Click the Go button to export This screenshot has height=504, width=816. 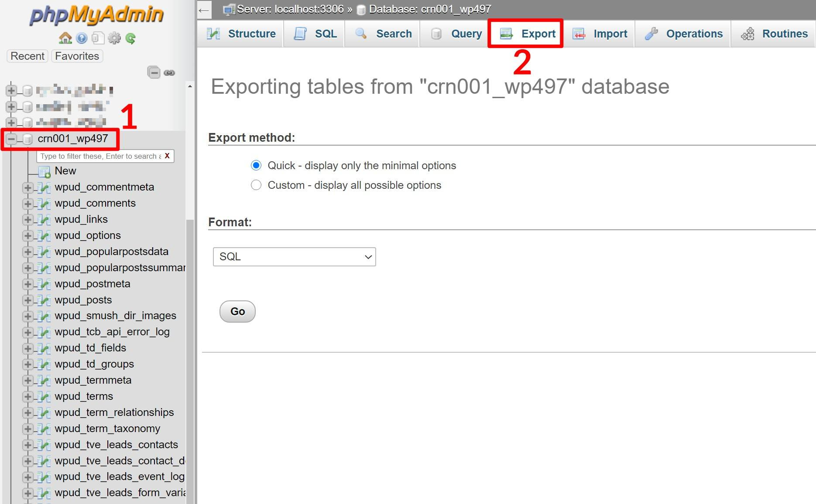[237, 311]
